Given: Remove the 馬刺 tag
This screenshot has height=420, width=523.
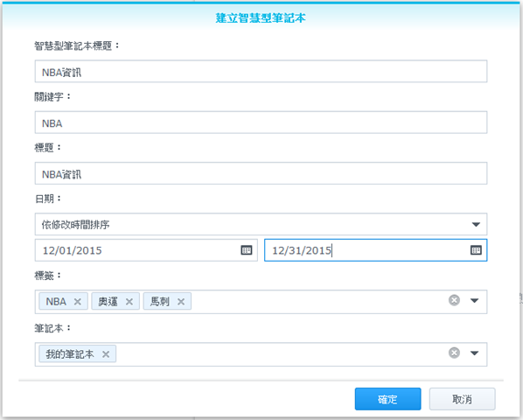Looking at the screenshot, I should 181,302.
